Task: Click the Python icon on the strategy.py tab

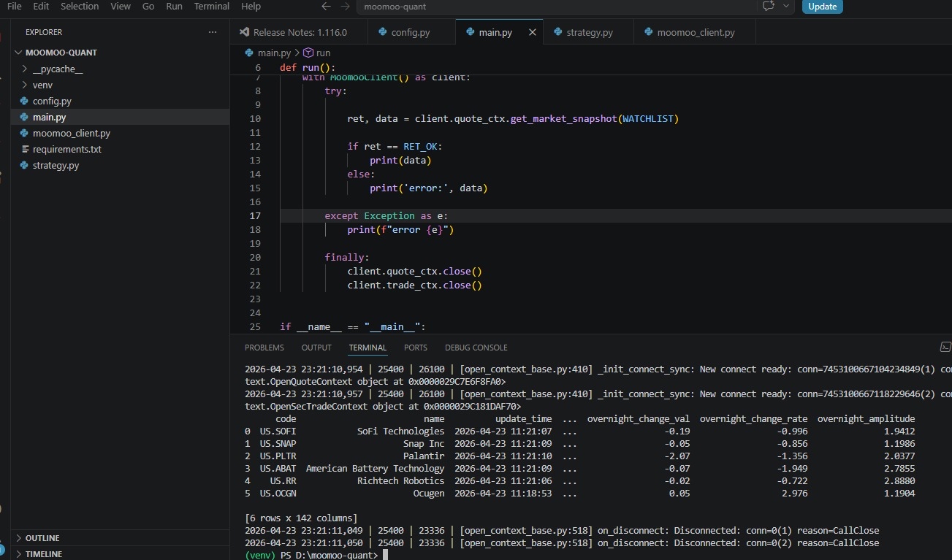Action: 557,32
